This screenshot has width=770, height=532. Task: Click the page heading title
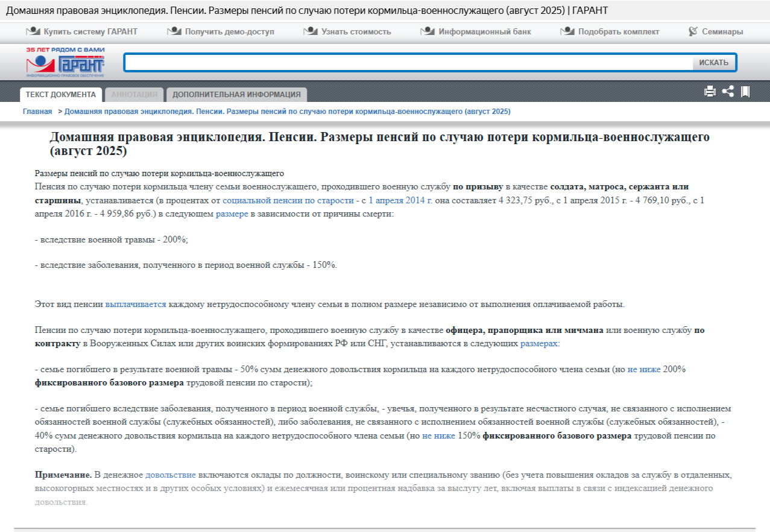[380, 144]
